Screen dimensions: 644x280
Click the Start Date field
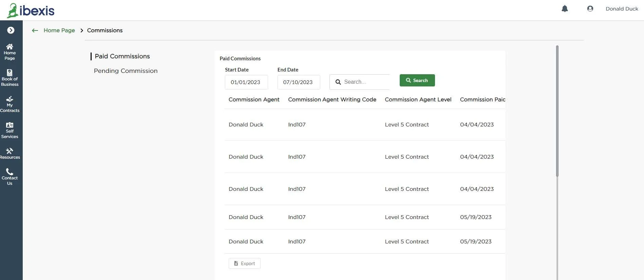(246, 82)
